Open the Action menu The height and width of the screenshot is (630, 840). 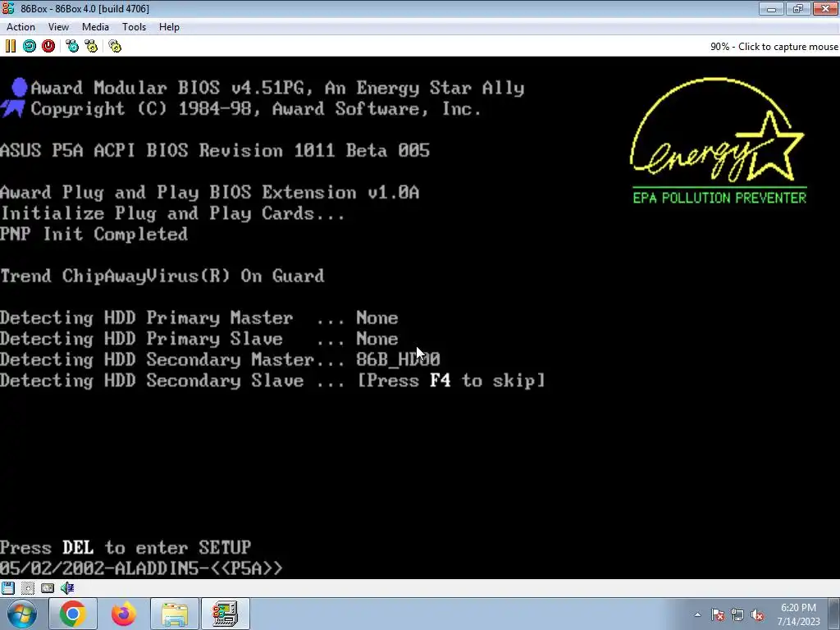21,27
